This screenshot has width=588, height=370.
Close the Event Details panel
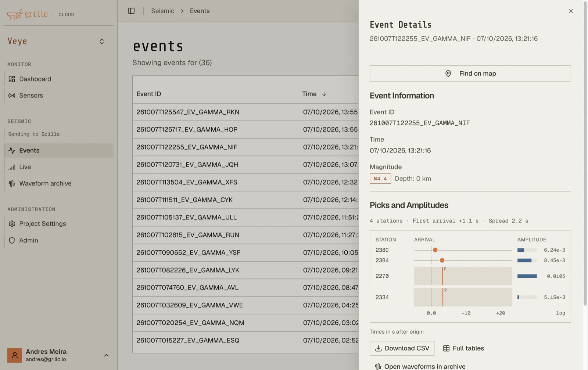coord(571,11)
